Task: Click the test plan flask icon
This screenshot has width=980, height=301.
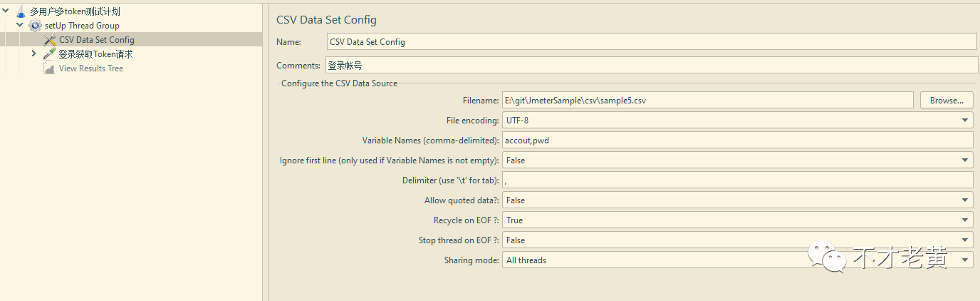Action: [x=21, y=11]
